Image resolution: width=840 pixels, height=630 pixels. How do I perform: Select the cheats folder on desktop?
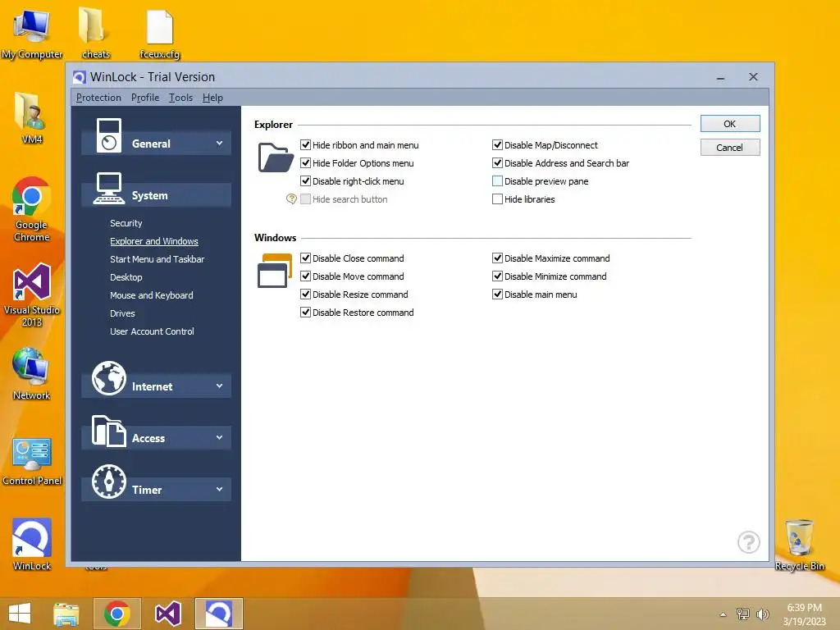(x=95, y=33)
